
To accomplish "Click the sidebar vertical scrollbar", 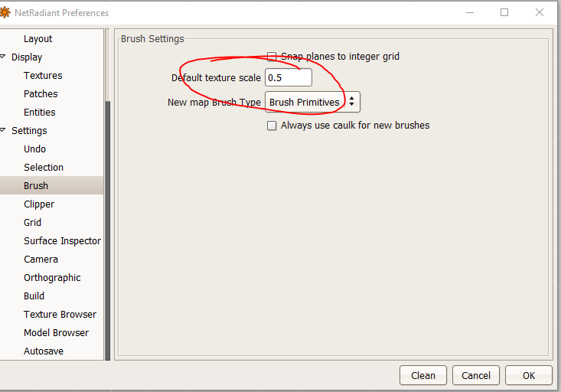I will pyautogui.click(x=107, y=230).
